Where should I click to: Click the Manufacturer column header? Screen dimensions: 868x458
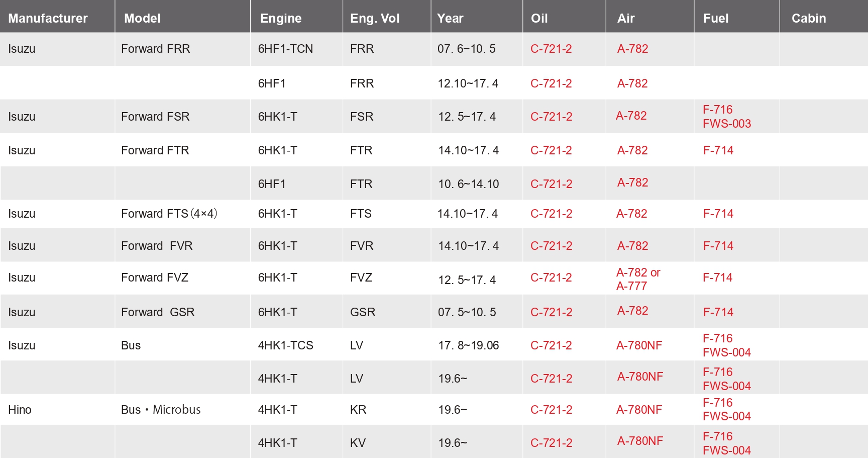pyautogui.click(x=48, y=19)
